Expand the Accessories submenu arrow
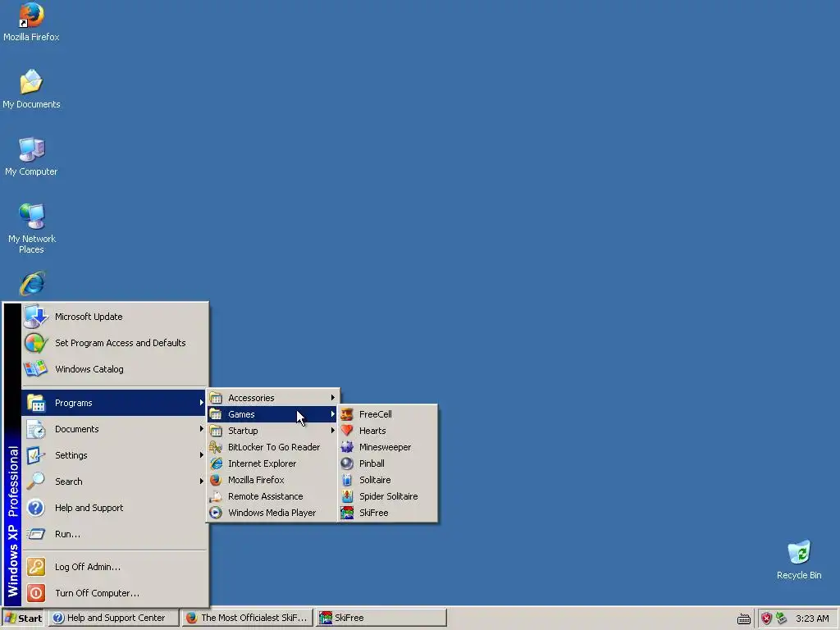840x630 pixels. coord(333,398)
